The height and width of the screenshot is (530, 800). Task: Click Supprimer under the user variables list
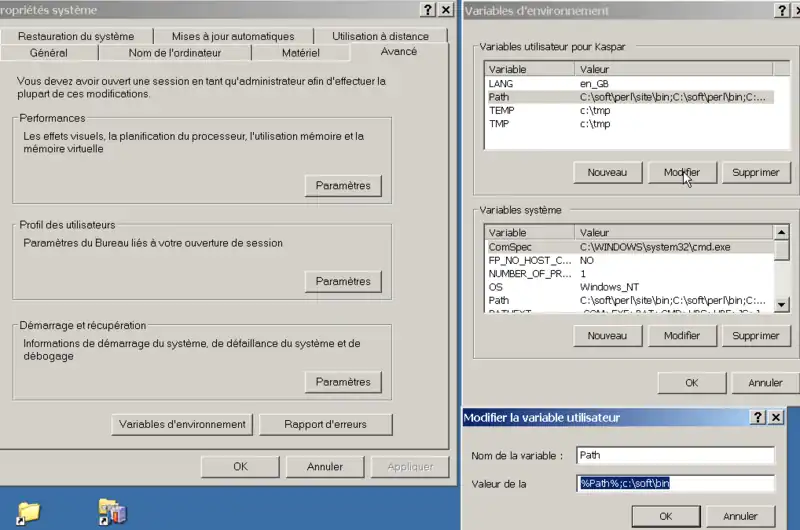[x=755, y=173]
